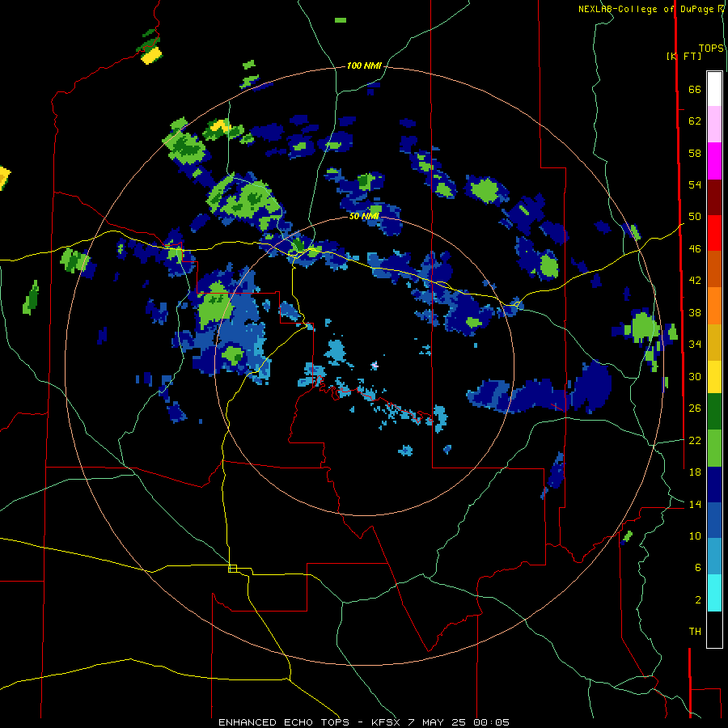Screen dimensions: 728x728
Task: Click the dark red legend swatch
Action: coord(714,197)
